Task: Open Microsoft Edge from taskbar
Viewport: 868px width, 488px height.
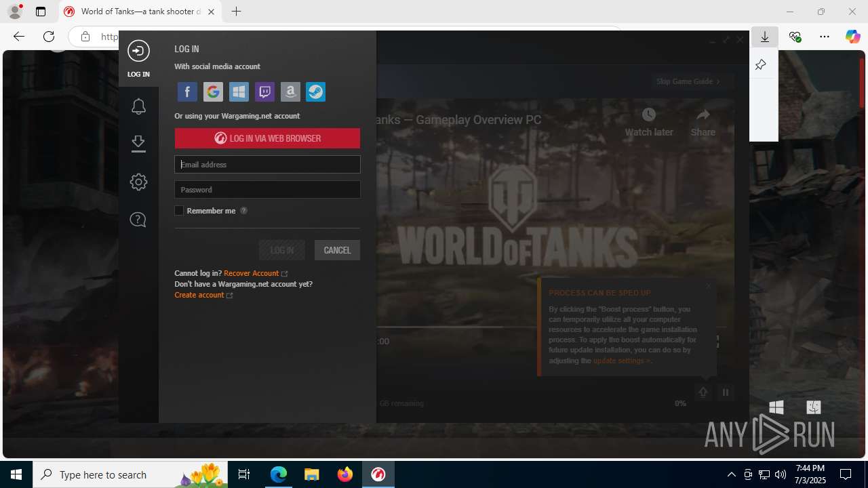Action: [279, 474]
